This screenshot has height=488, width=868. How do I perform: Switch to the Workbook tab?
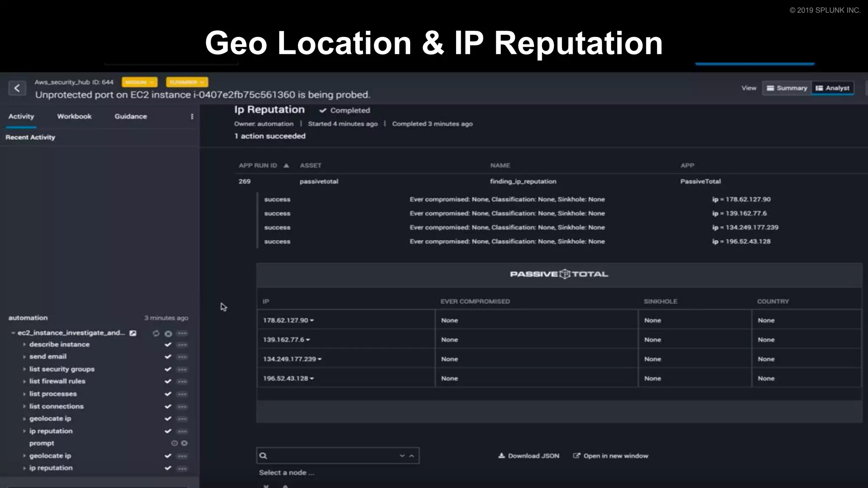coord(74,116)
